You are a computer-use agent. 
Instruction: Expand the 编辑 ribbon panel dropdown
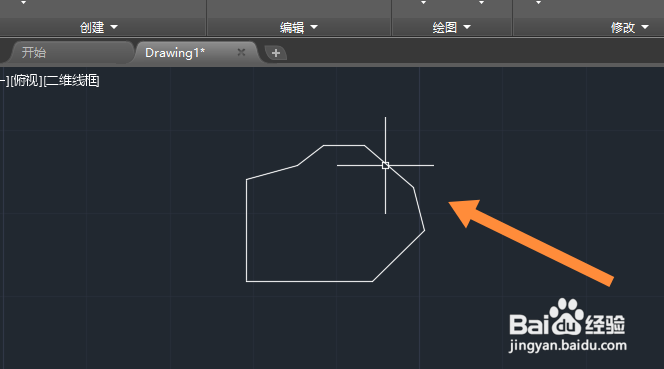[x=298, y=28]
